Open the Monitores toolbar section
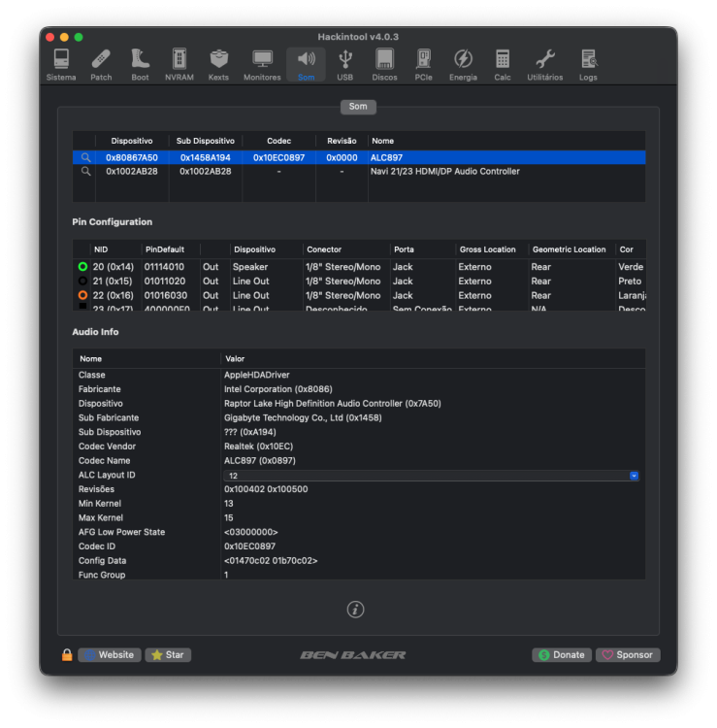717x728 pixels. (262, 65)
